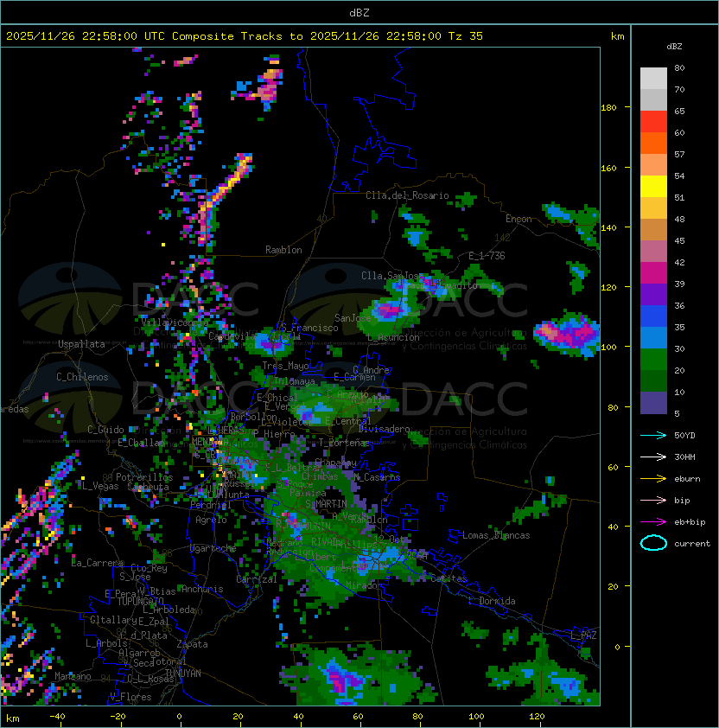The height and width of the screenshot is (728, 719).
Task: Select the orange 57-60 dBZ swatch
Action: [x=653, y=144]
